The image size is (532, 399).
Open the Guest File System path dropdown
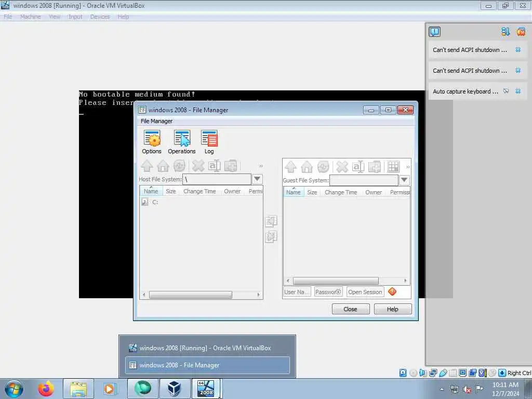click(404, 180)
